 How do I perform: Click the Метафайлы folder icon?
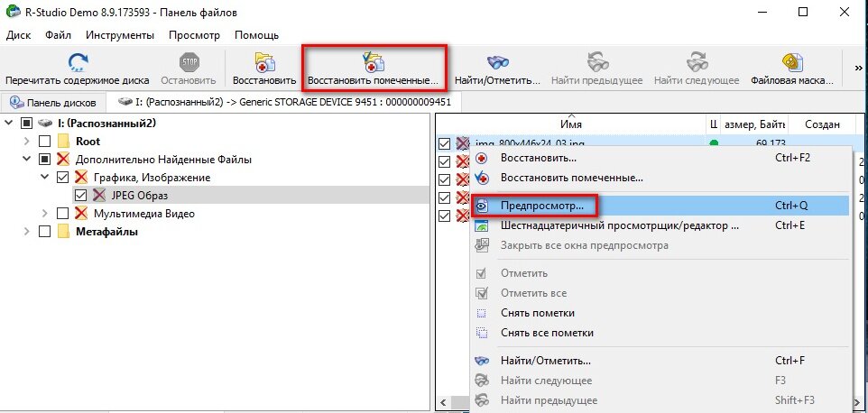64,232
